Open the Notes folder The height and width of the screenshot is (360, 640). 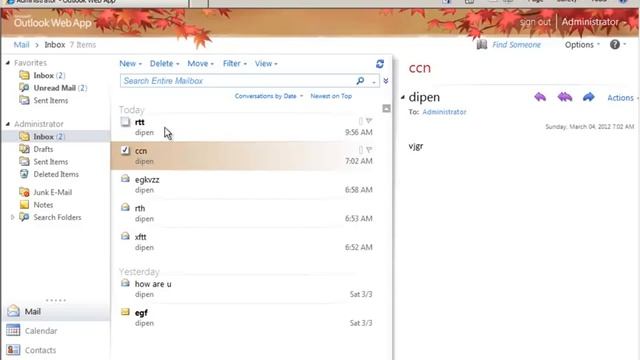[43, 205]
